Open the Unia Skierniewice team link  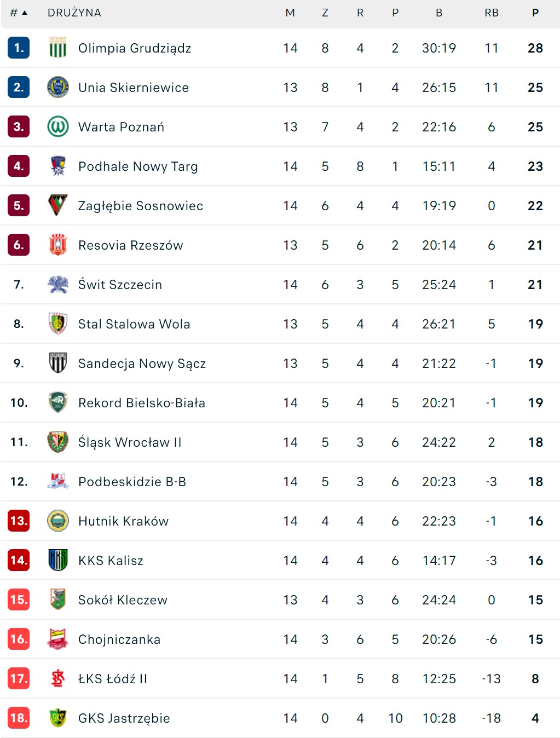coord(134,88)
